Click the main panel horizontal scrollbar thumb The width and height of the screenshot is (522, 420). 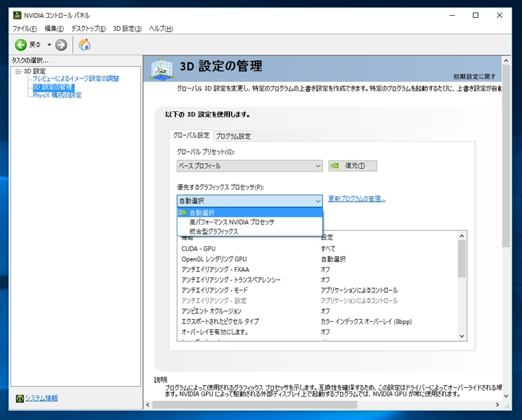[x=255, y=405]
